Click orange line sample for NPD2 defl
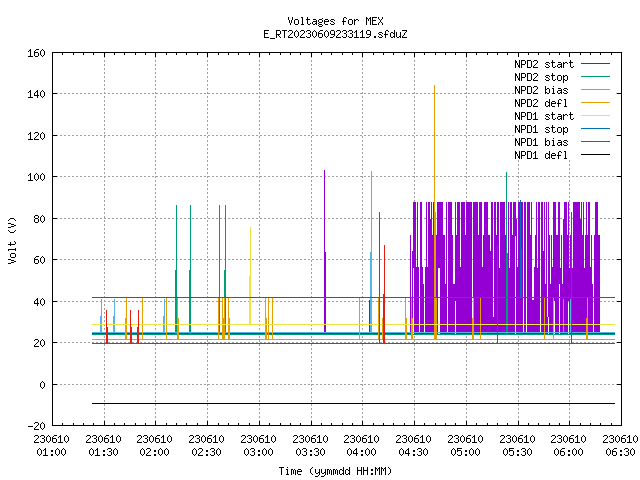The width and height of the screenshot is (640, 480). [596, 102]
